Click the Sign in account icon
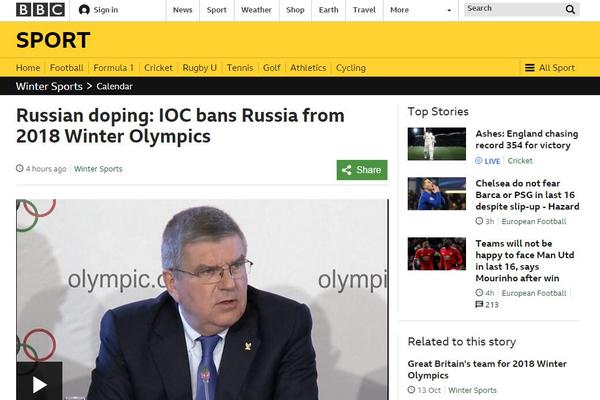 coord(84,10)
